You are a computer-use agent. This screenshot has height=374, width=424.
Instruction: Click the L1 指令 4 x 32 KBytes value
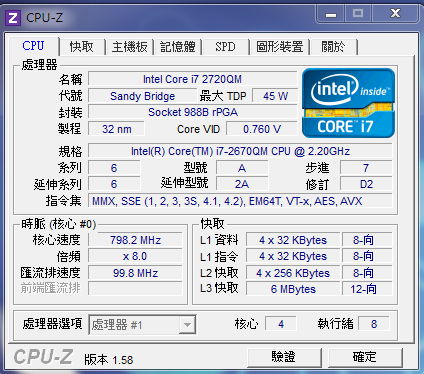pyautogui.click(x=293, y=256)
